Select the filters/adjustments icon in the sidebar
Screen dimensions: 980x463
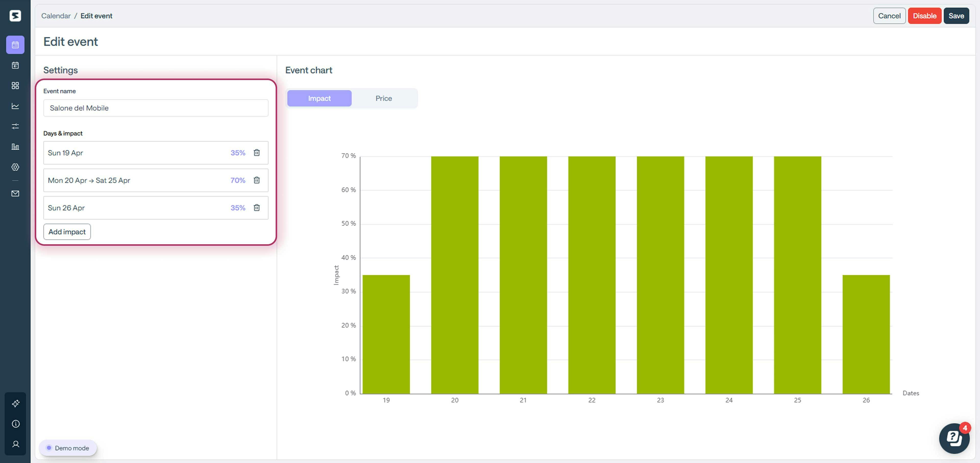[15, 126]
